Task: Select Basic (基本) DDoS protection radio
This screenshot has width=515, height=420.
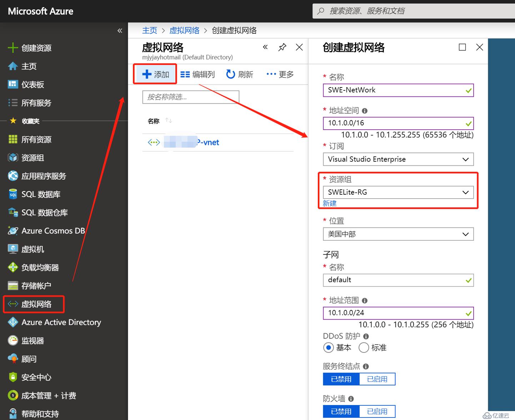Action: [x=328, y=347]
